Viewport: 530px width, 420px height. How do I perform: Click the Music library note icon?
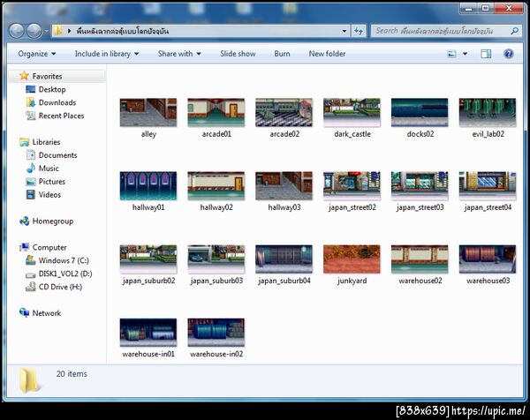[31, 169]
